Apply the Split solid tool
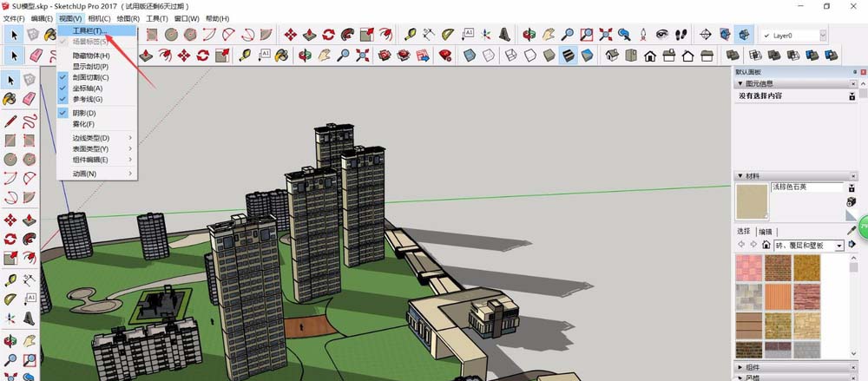Image resolution: width=868 pixels, height=381 pixels. pyautogui.click(x=831, y=56)
